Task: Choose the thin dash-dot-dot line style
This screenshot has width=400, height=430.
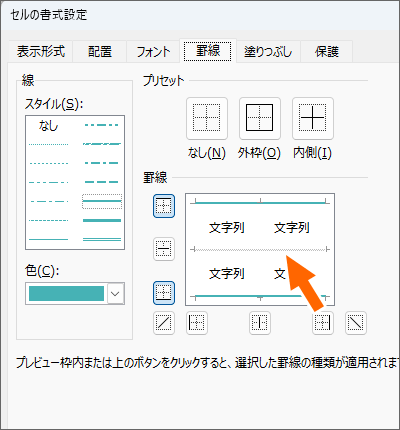Action: 49,182
